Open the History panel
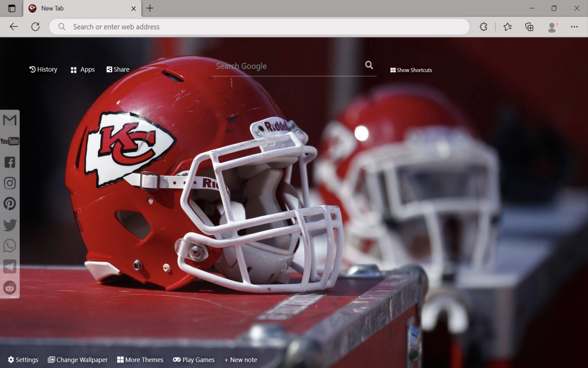 (43, 69)
